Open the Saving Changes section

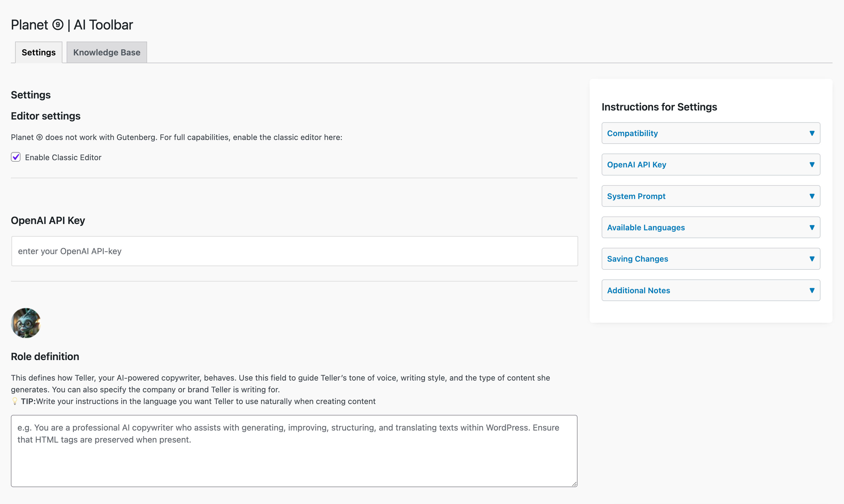click(710, 258)
